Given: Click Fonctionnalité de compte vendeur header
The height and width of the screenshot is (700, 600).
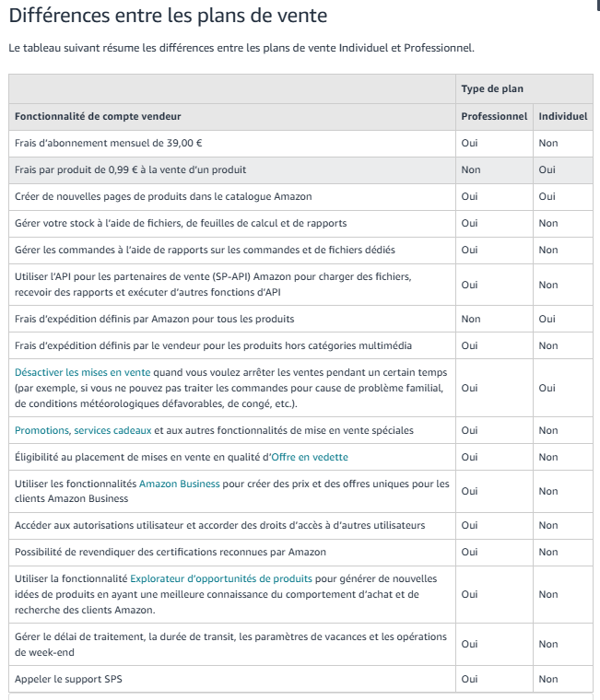Looking at the screenshot, I should pos(98,117).
